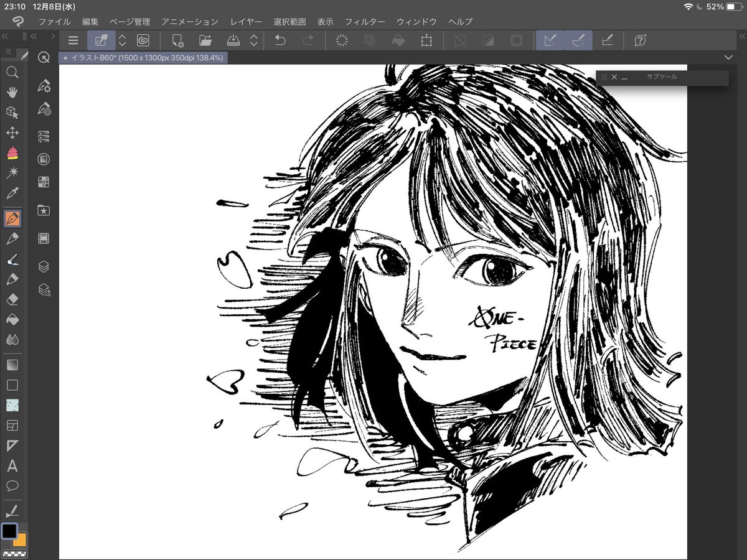
Task: Open the Layer stack panel
Action: (x=44, y=266)
